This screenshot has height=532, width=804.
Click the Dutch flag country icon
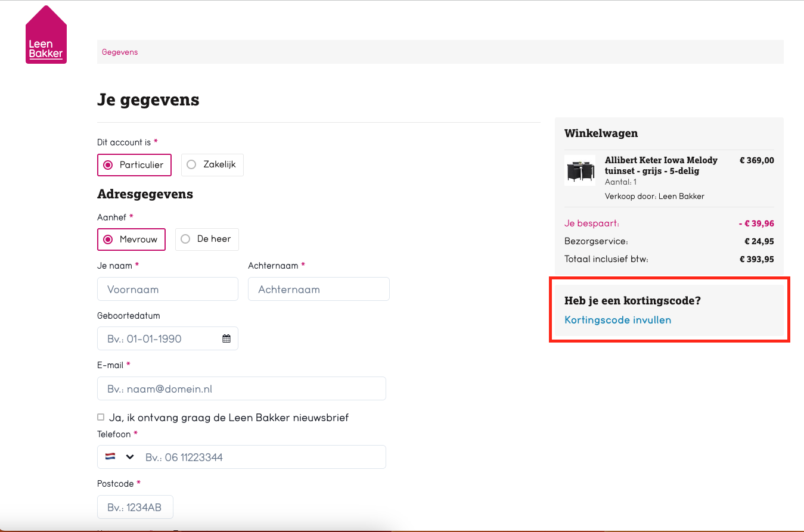110,457
